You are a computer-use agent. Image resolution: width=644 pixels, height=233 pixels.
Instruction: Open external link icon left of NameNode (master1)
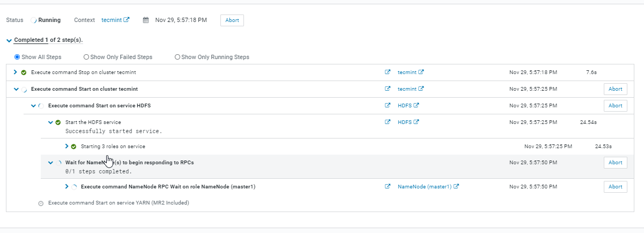coord(388,187)
